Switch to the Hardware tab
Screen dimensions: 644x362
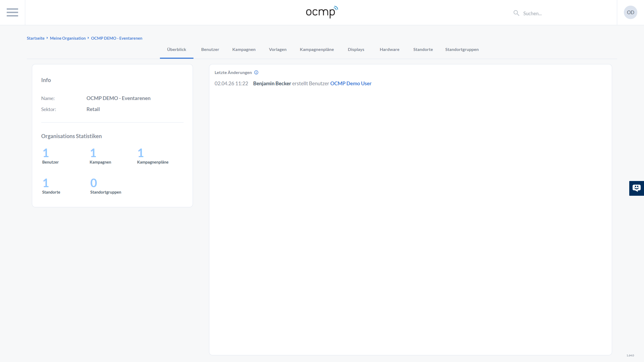(389, 50)
